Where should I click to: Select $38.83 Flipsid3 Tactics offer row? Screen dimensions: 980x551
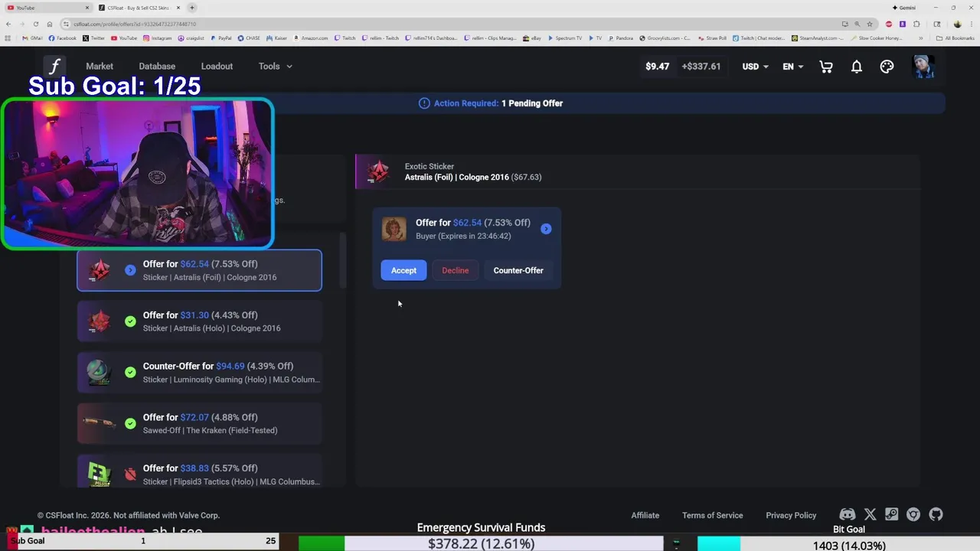pyautogui.click(x=199, y=471)
